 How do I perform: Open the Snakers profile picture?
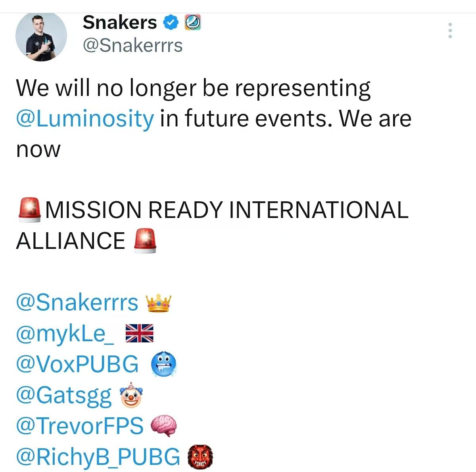tap(41, 36)
